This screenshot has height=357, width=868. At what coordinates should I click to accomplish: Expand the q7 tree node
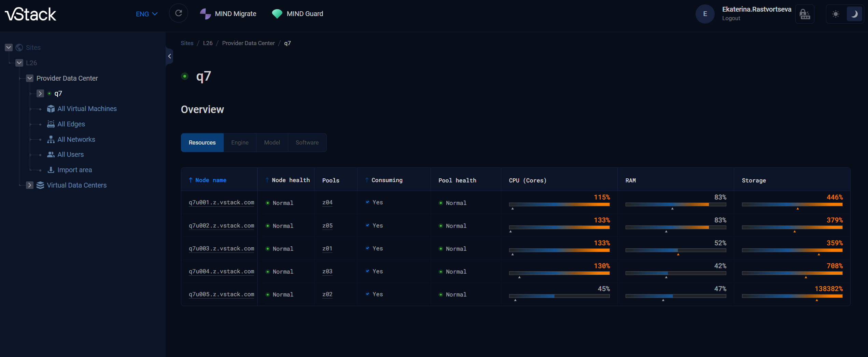(x=40, y=94)
